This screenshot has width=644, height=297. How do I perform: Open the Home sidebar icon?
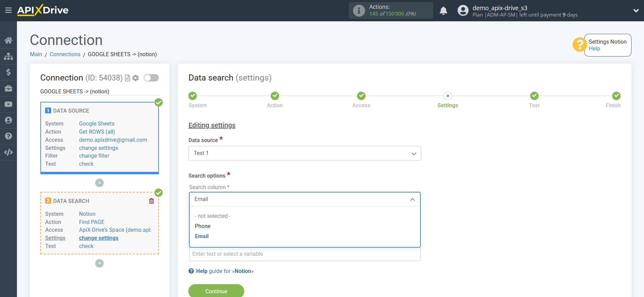[x=8, y=40]
